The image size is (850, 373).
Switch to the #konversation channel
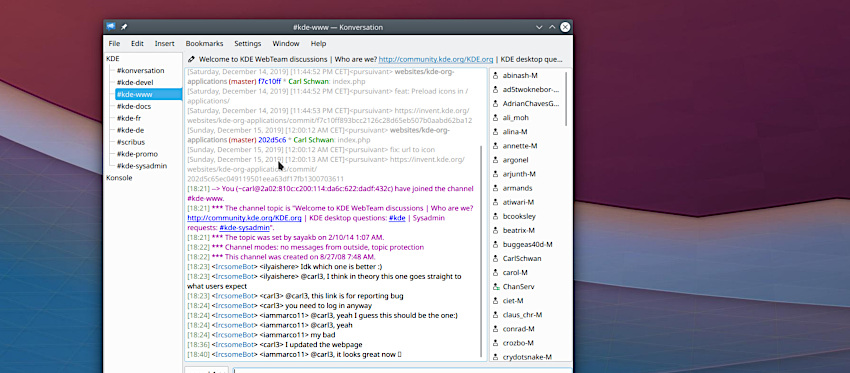pos(140,70)
